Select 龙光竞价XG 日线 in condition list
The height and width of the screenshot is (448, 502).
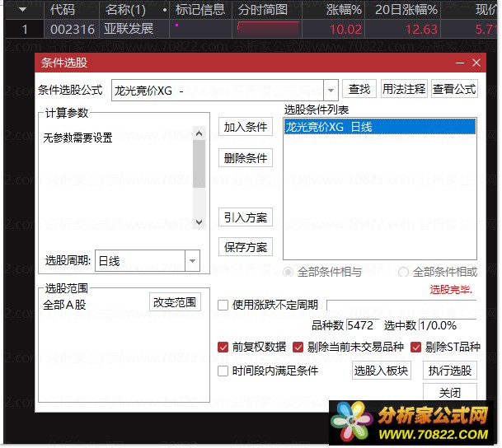click(380, 127)
